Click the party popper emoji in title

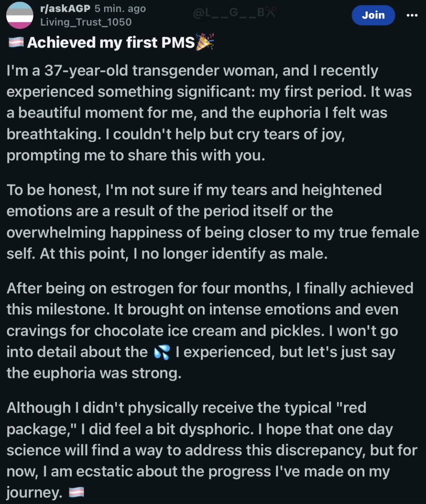point(205,42)
